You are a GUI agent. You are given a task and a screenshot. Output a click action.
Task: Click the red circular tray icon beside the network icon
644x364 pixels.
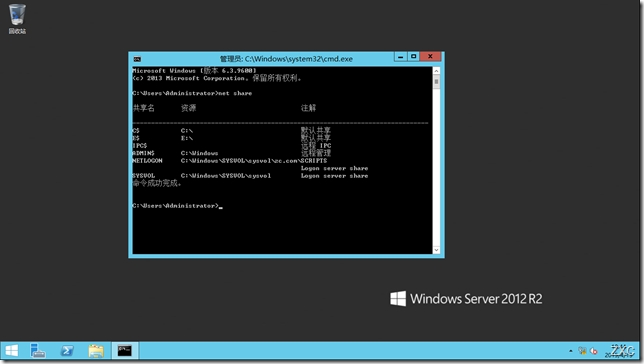pos(593,351)
